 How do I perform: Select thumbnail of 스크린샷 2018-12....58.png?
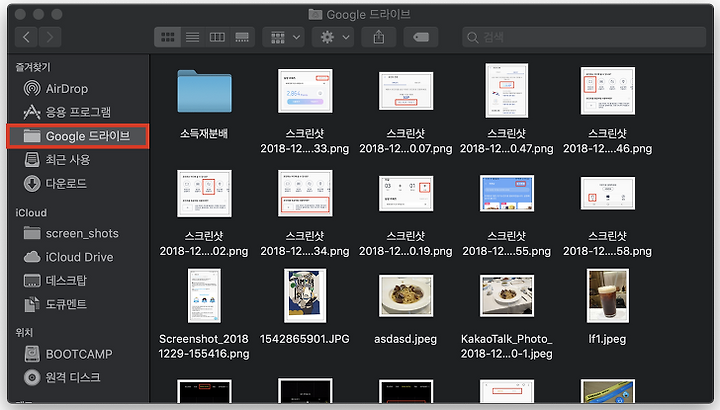(608, 193)
